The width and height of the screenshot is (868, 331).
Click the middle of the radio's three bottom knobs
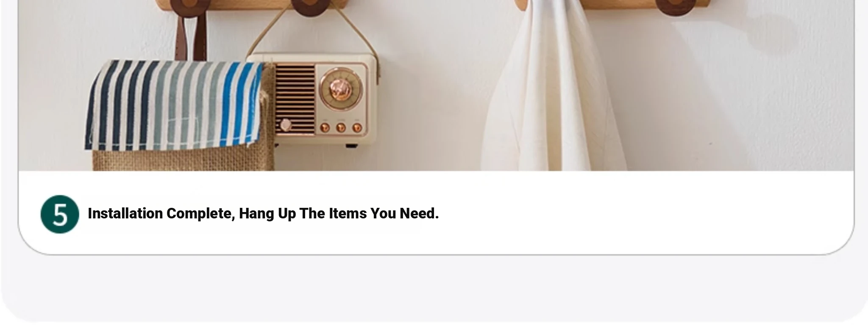(x=341, y=127)
